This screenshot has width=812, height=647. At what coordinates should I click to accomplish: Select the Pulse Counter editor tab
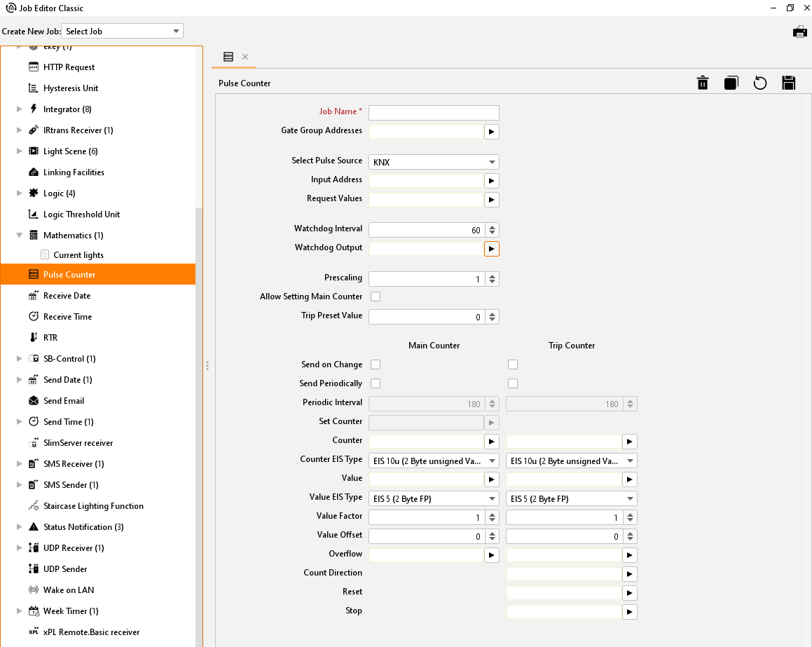click(x=228, y=57)
